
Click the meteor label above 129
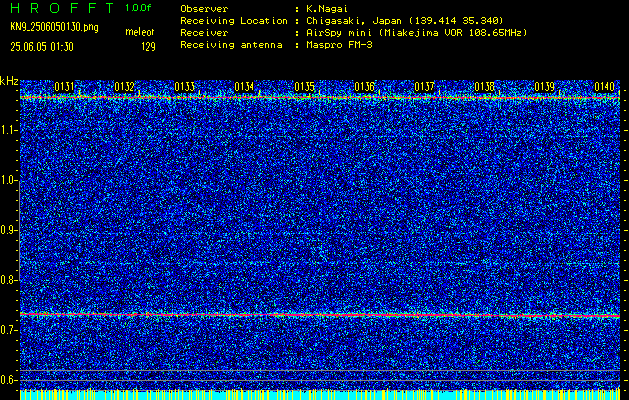pyautogui.click(x=140, y=32)
